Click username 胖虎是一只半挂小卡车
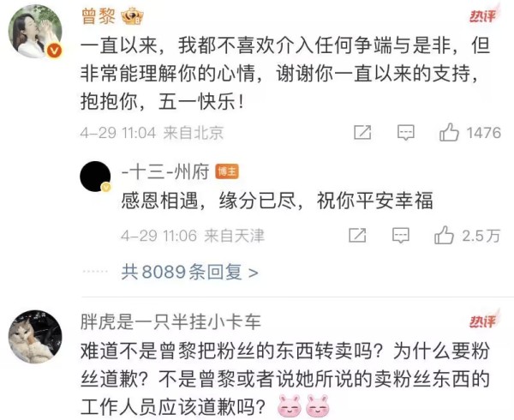This screenshot has width=514, height=420. 170,321
